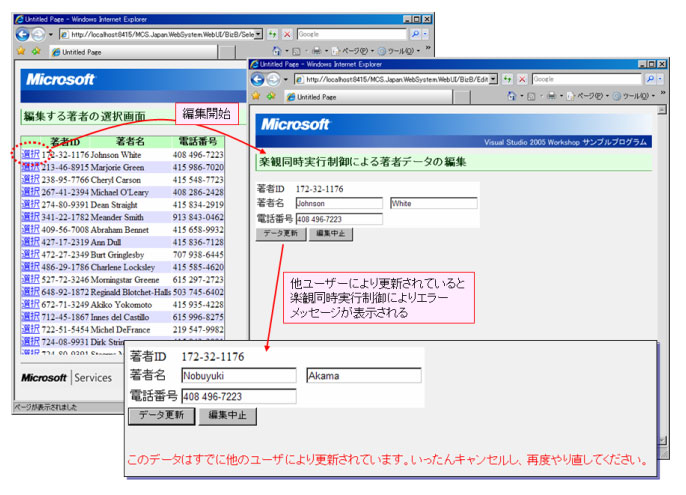
Task: Click Favorites star icon in the front IE window
Action: pyautogui.click(x=256, y=96)
